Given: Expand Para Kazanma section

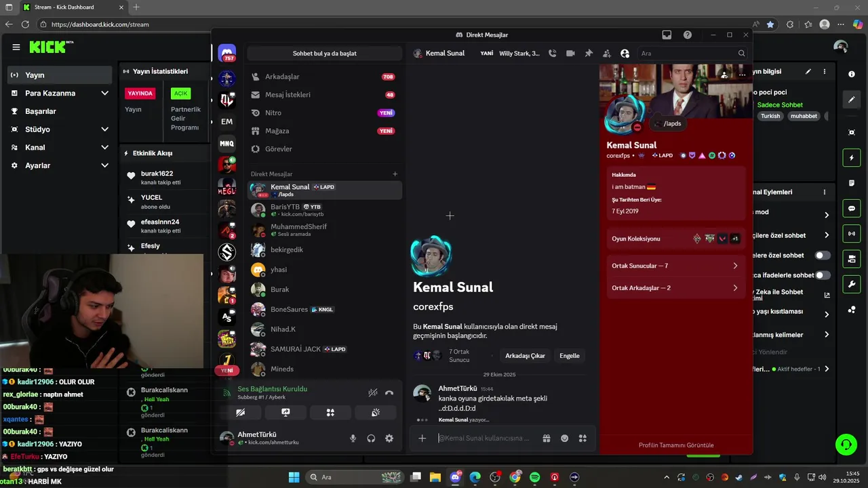Looking at the screenshot, I should tap(60, 93).
